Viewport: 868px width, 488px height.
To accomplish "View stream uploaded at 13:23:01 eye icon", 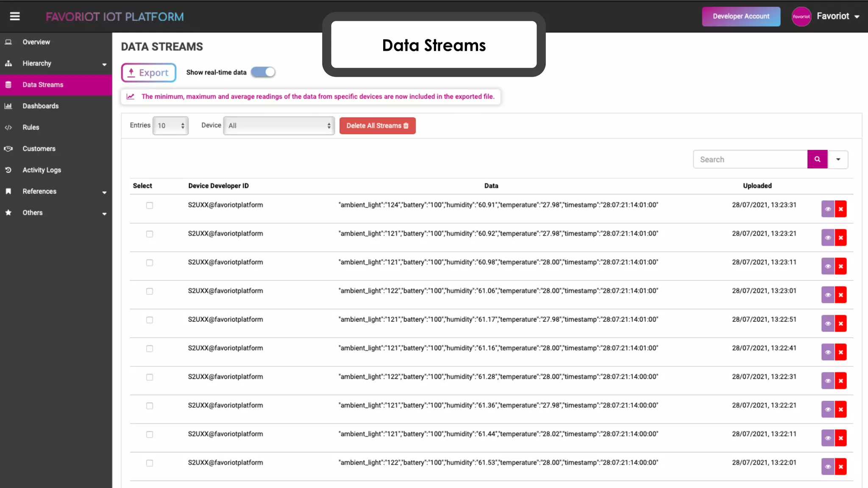I will click(x=828, y=295).
